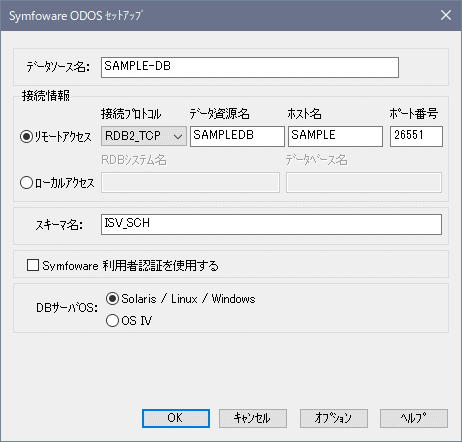Click the OK button
Screen dimensions: 462x442
[176, 418]
